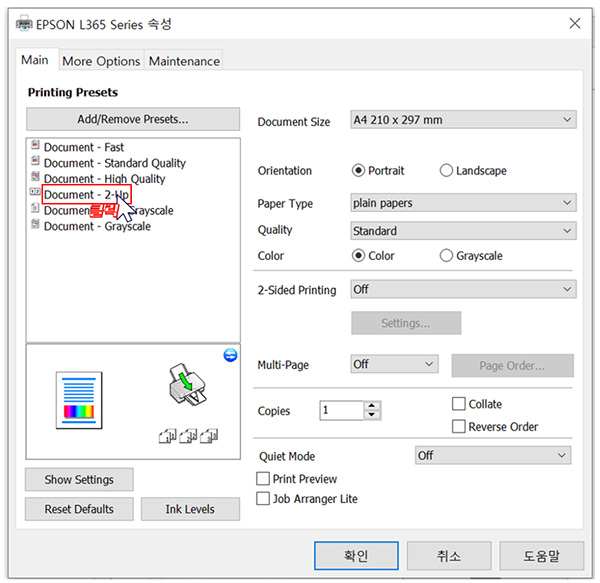
Task: Select the Document - High Quality preset
Action: click(x=104, y=179)
